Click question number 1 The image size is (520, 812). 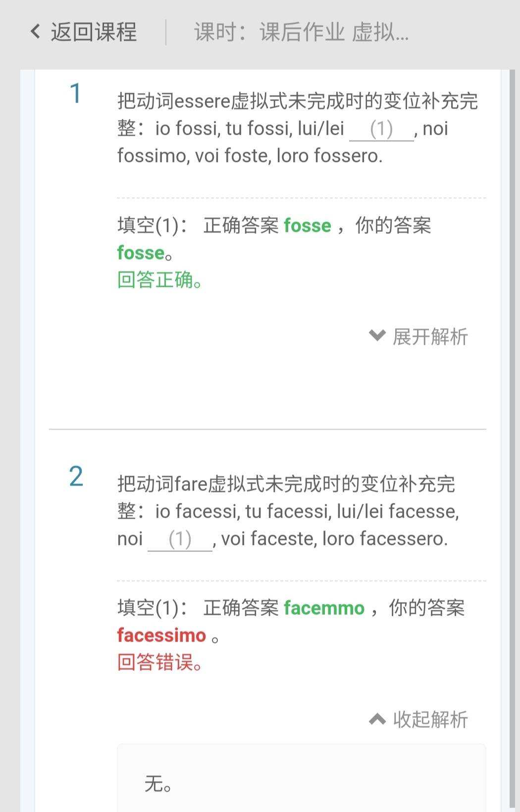[75, 94]
